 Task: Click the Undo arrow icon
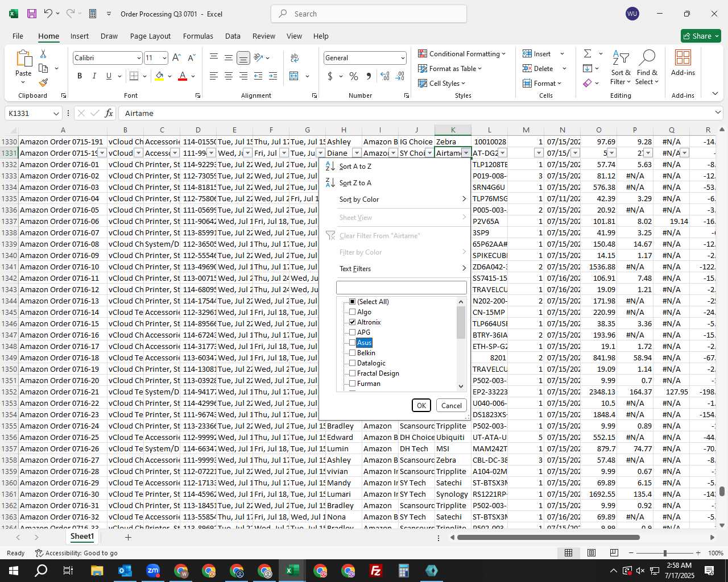point(48,14)
